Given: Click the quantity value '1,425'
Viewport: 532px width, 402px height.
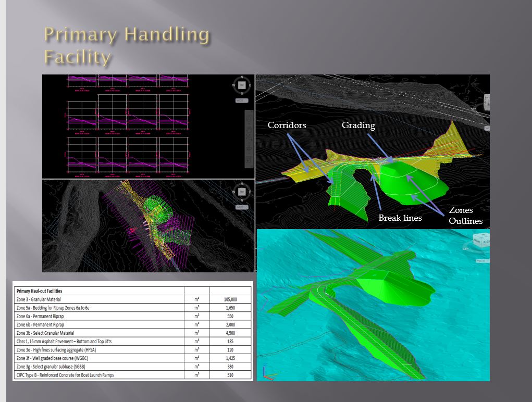Looking at the screenshot, I should coord(230,358).
